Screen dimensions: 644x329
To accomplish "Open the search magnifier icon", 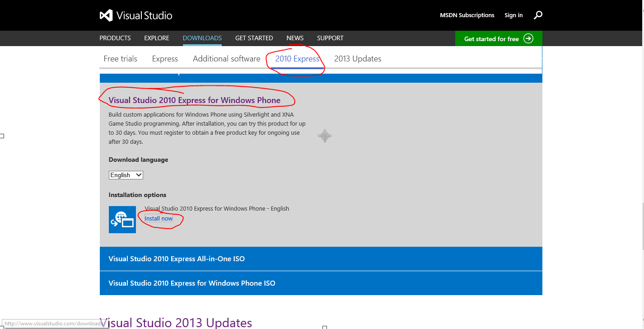I will pos(538,15).
